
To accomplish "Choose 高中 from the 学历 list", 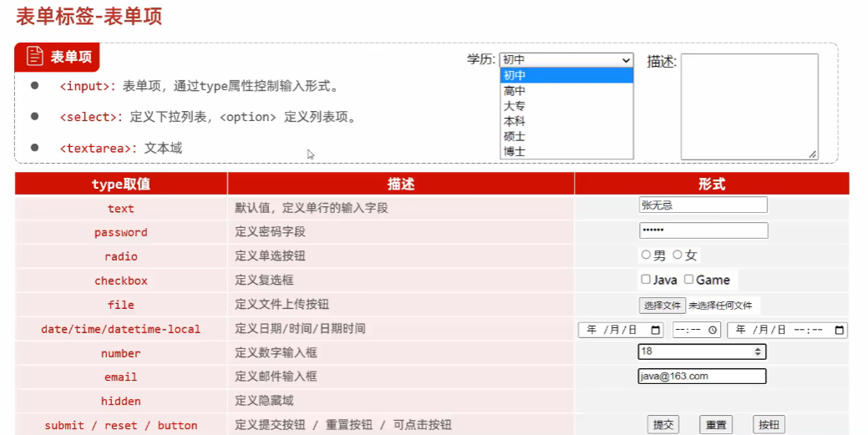I will [x=515, y=91].
